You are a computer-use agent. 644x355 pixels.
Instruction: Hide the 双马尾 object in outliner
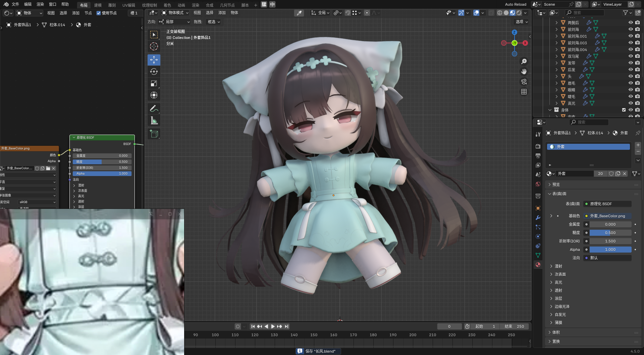tap(631, 56)
